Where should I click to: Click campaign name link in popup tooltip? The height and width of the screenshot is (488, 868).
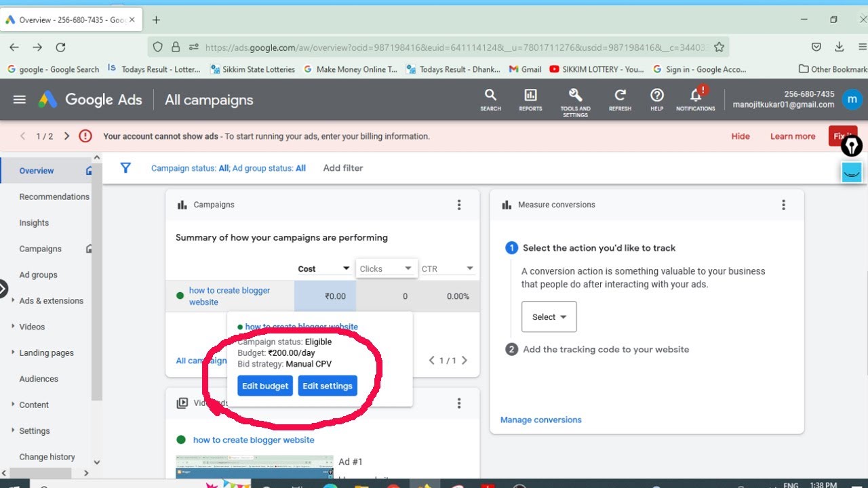coord(301,327)
